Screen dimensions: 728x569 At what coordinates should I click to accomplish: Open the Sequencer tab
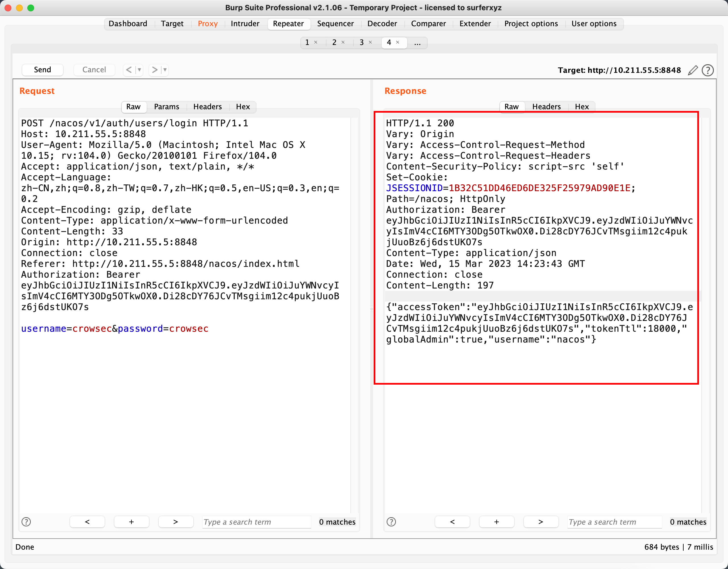(x=335, y=24)
